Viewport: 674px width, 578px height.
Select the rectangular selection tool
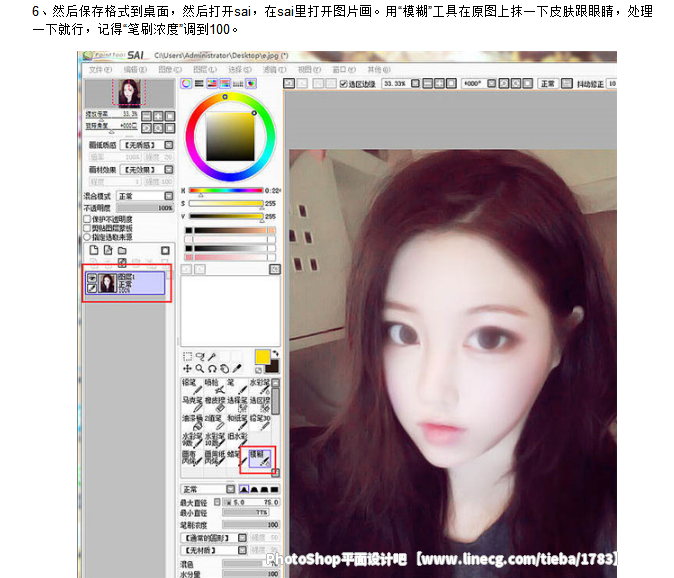point(187,356)
